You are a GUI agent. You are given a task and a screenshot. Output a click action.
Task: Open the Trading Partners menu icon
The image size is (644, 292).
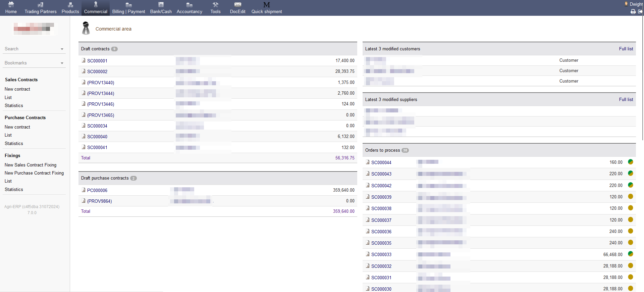pyautogui.click(x=41, y=5)
